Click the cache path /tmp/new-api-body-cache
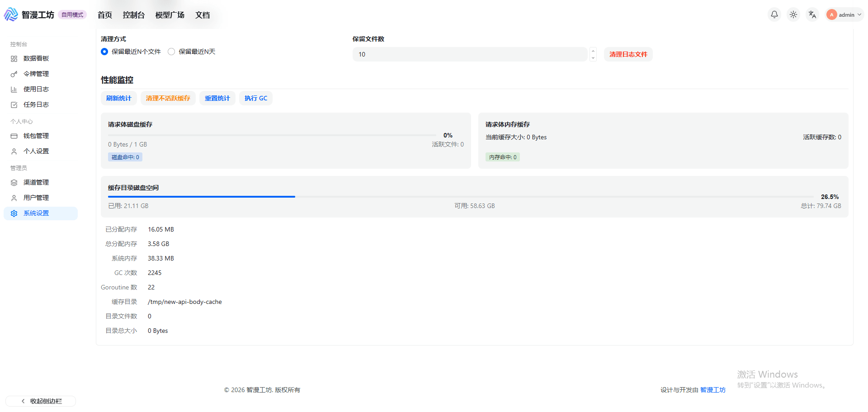The width and height of the screenshot is (868, 412). (185, 302)
